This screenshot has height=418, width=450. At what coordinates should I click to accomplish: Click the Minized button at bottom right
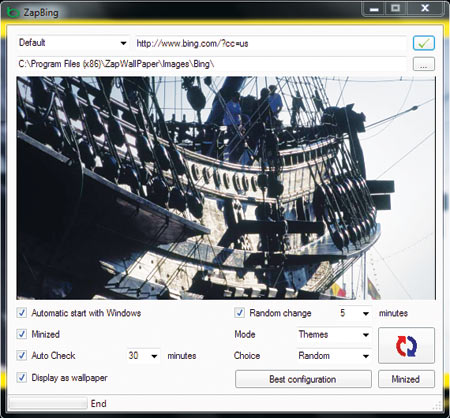(406, 379)
